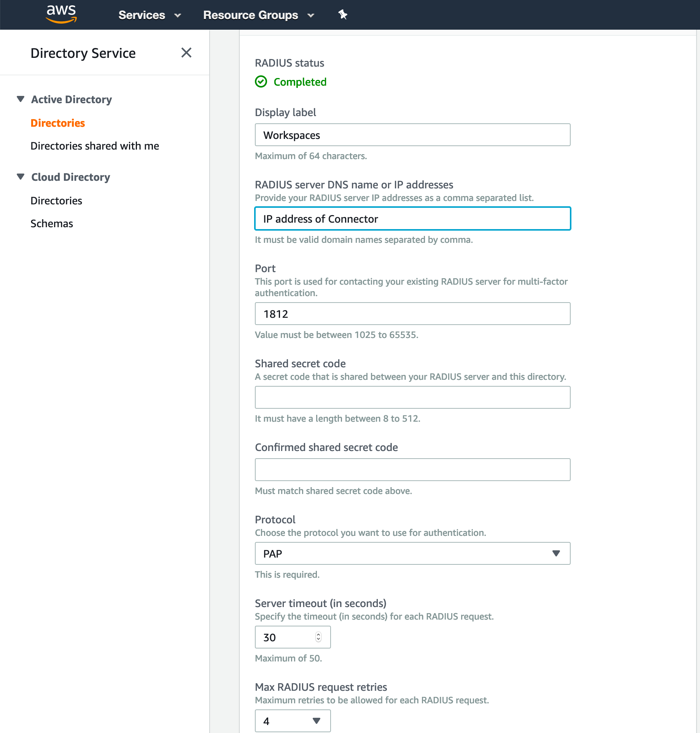700x733 pixels.
Task: Click the Port field containing 1812
Action: click(412, 314)
